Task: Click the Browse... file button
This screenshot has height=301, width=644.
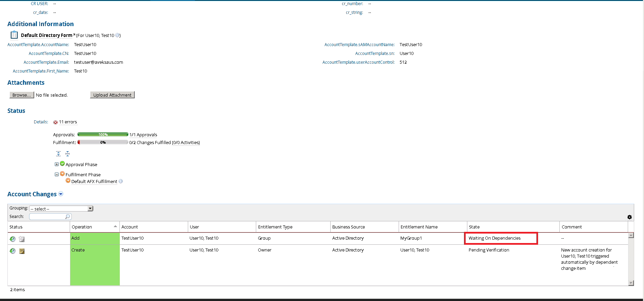Action: [x=22, y=95]
